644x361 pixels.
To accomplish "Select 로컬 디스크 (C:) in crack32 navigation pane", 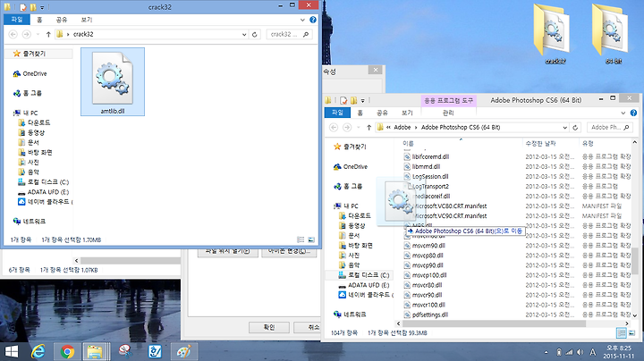I will click(x=44, y=181).
